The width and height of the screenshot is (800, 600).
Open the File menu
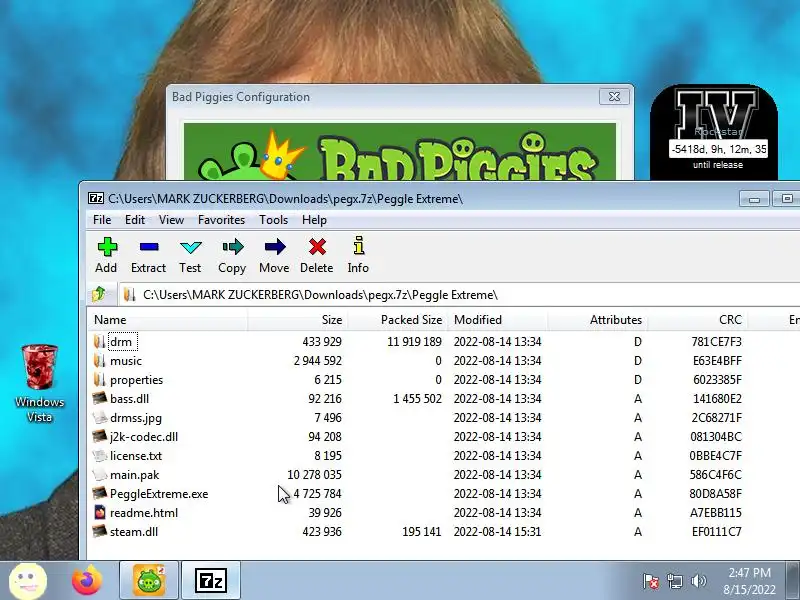[x=102, y=220]
